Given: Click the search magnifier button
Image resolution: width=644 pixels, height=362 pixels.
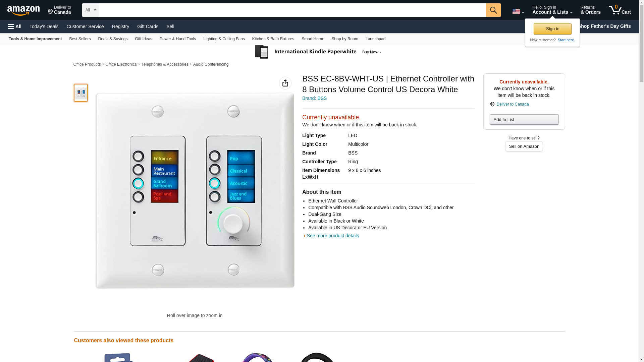Looking at the screenshot, I should pos(493,10).
